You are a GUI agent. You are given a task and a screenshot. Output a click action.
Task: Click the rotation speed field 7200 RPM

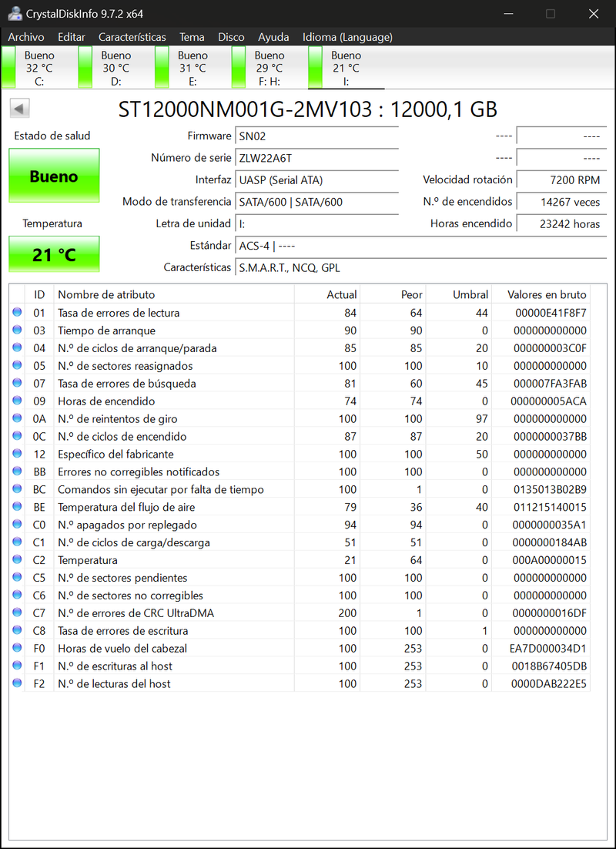pos(561,180)
